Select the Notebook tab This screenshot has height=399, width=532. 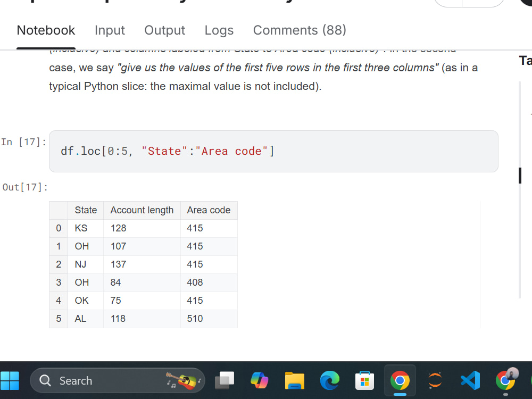pyautogui.click(x=46, y=30)
